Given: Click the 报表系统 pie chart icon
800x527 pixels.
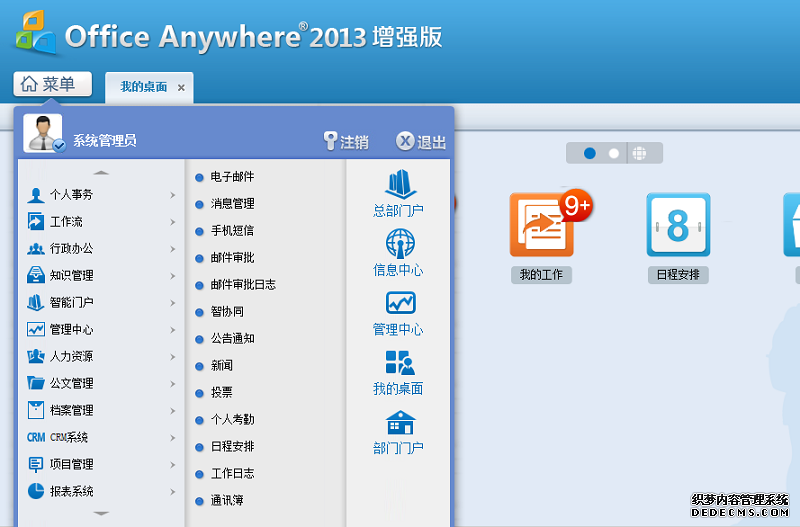Looking at the screenshot, I should pos(36,491).
